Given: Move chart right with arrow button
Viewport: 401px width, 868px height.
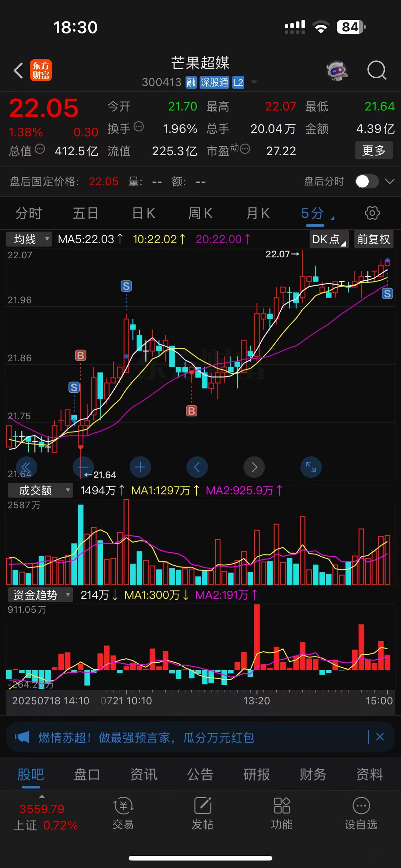Looking at the screenshot, I should pyautogui.click(x=254, y=467).
